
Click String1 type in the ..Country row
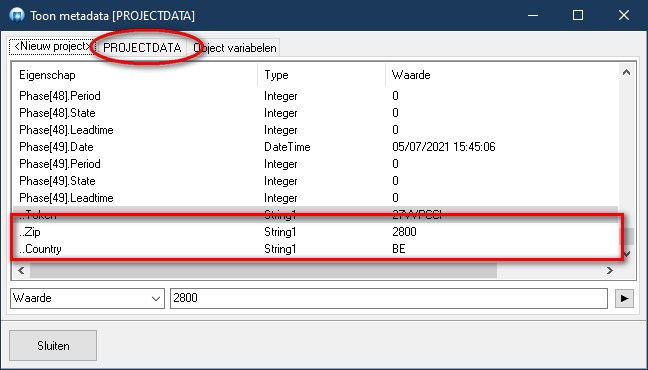pos(280,249)
